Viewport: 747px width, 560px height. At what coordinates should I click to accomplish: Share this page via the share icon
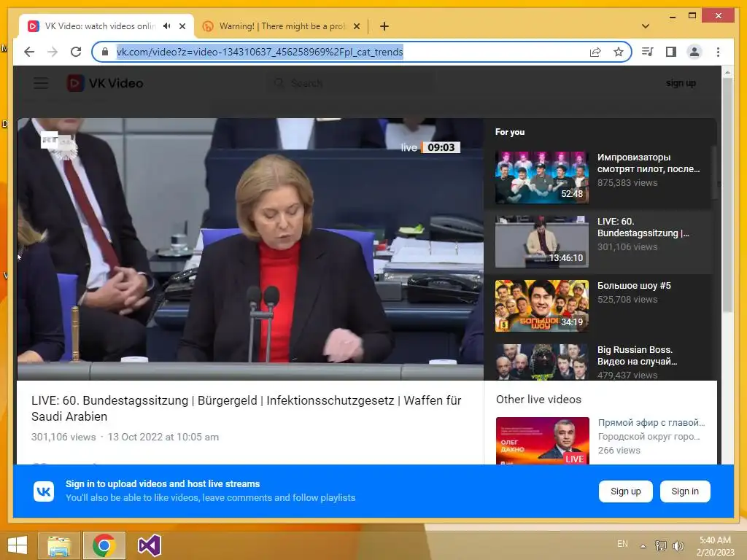(x=595, y=52)
